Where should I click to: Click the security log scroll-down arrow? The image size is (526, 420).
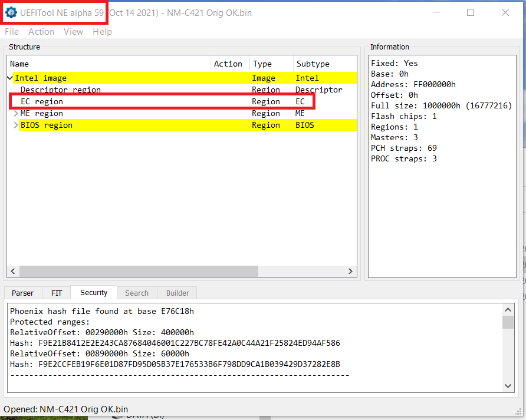coord(508,386)
